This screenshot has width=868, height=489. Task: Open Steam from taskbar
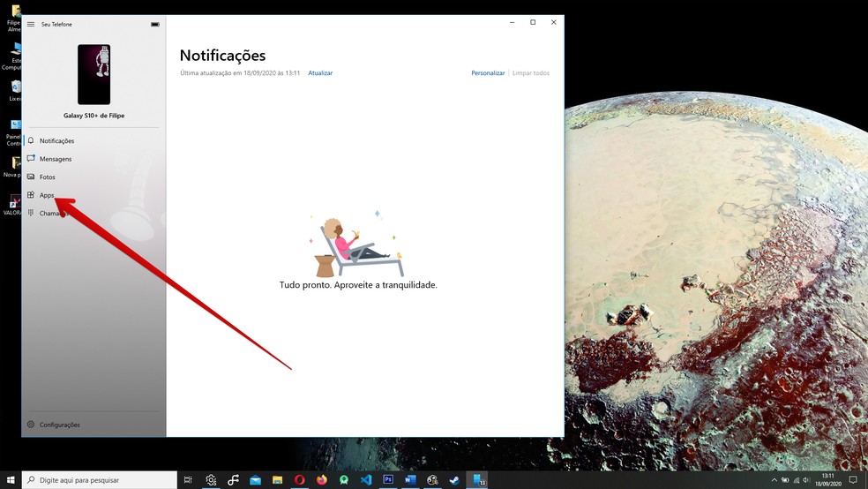pos(454,479)
